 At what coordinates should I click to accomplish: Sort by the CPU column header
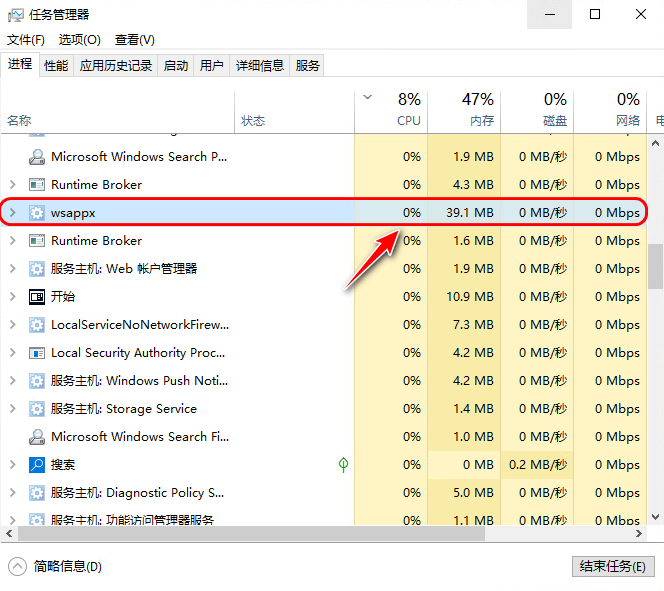[x=391, y=111]
